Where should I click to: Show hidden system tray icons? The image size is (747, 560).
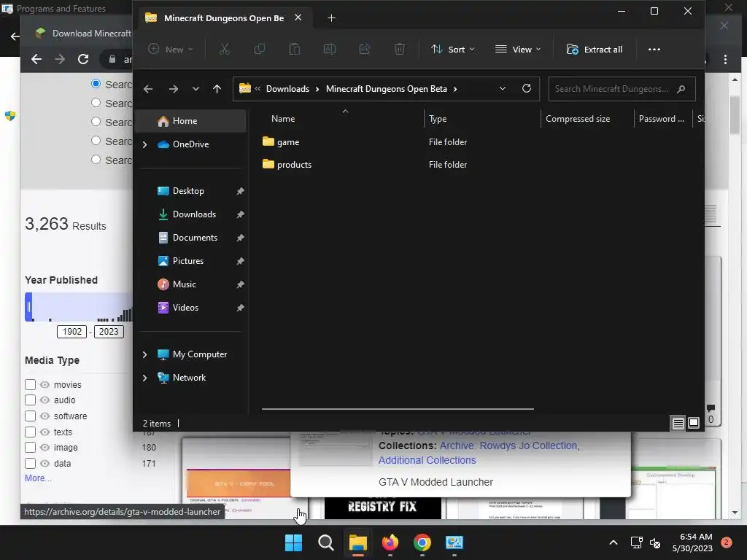tap(614, 542)
